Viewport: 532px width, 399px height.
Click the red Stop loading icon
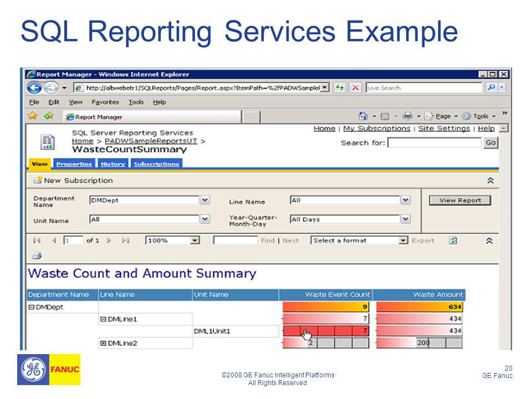tap(355, 88)
